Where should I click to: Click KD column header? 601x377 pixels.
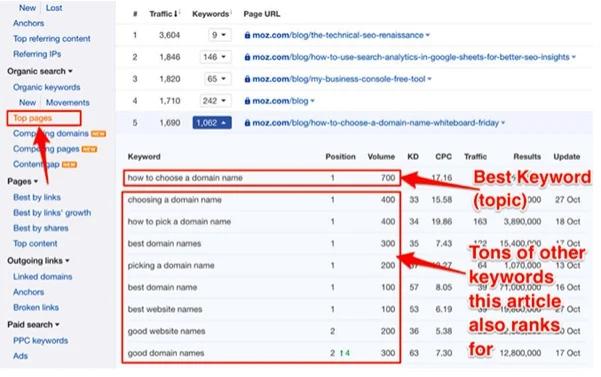tap(413, 157)
